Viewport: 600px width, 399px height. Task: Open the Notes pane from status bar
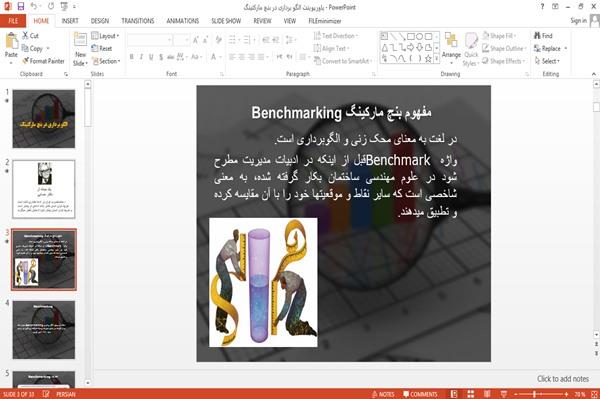(x=383, y=394)
